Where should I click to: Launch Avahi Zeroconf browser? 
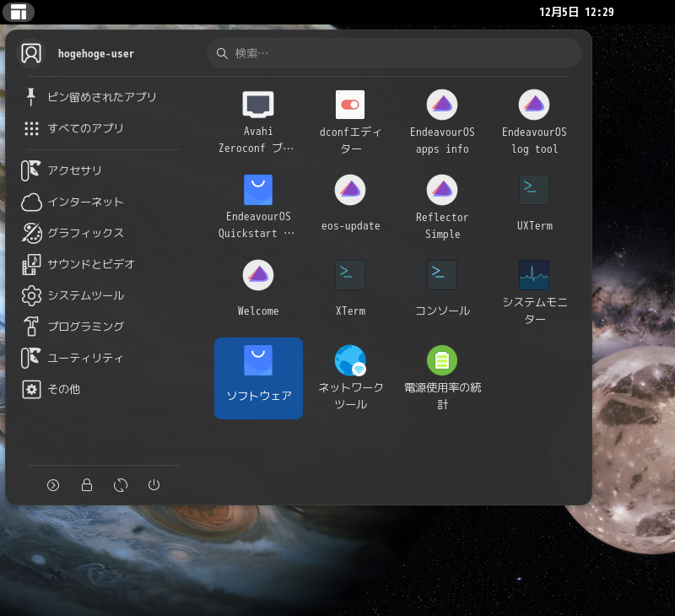pyautogui.click(x=258, y=121)
